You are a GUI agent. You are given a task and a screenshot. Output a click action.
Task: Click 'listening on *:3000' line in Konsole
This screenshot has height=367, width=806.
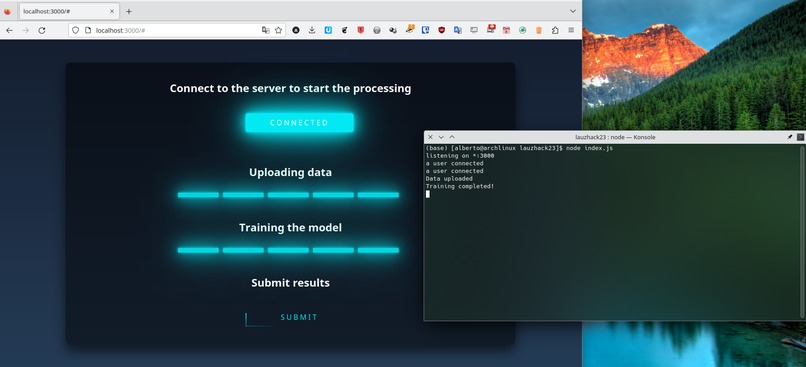click(x=460, y=156)
